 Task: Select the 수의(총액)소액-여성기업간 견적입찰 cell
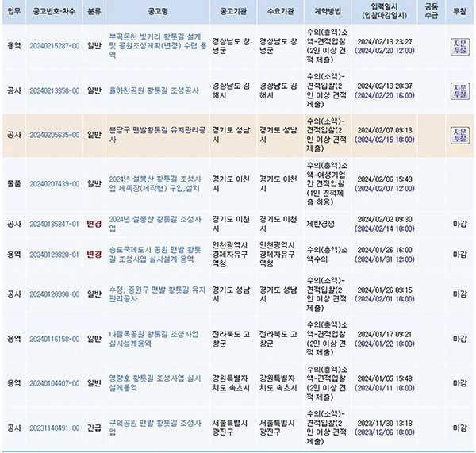[327, 184]
